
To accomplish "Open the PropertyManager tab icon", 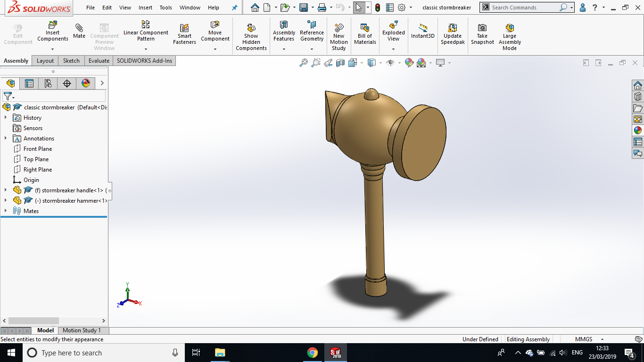I will tap(29, 83).
